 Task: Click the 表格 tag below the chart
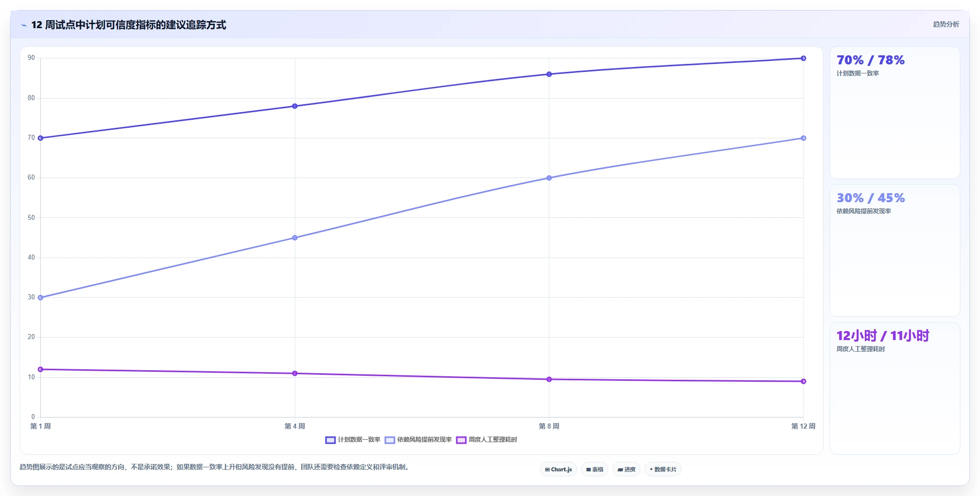[x=595, y=469]
